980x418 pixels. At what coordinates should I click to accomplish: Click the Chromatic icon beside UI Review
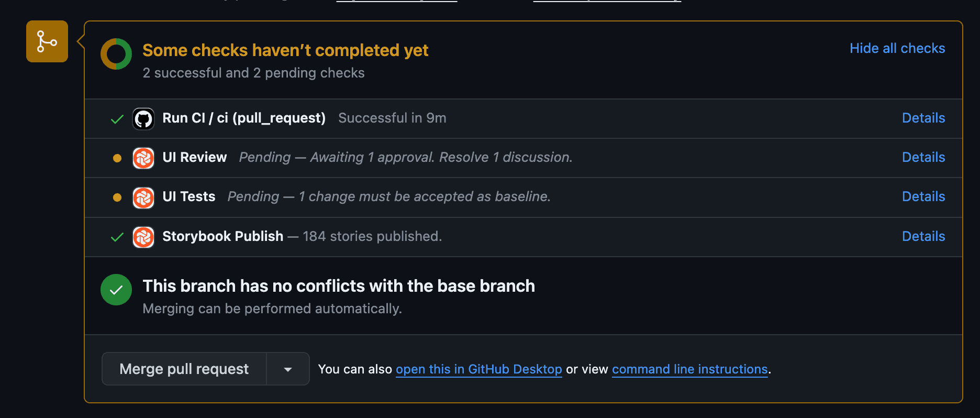[143, 158]
